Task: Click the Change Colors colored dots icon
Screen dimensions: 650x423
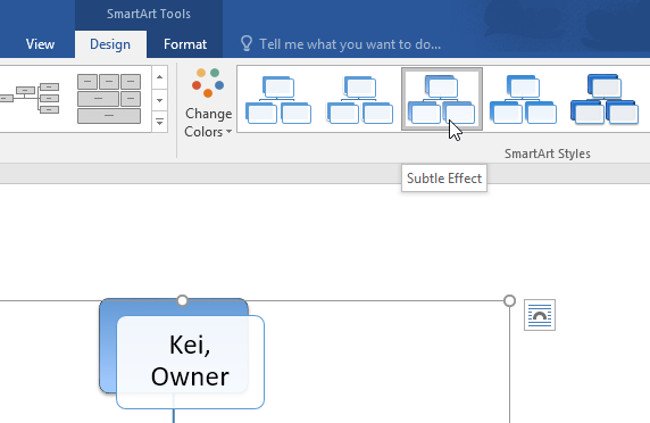Action: (208, 84)
